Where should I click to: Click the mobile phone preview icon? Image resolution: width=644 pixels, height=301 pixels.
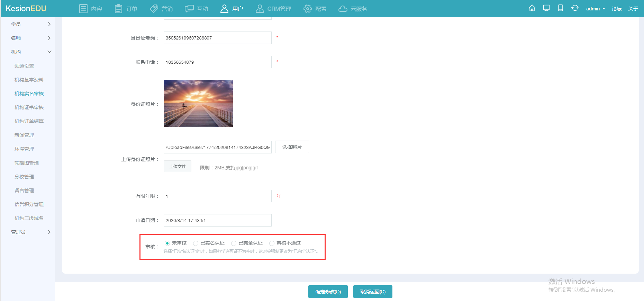pyautogui.click(x=560, y=8)
